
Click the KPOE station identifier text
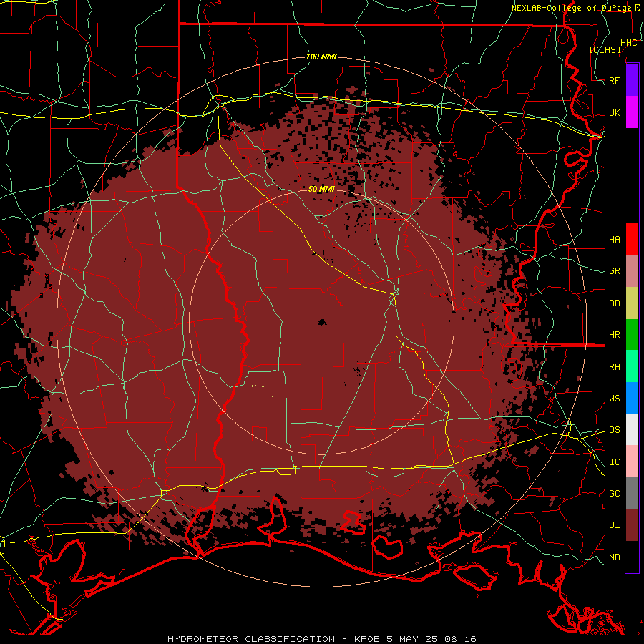368,639
